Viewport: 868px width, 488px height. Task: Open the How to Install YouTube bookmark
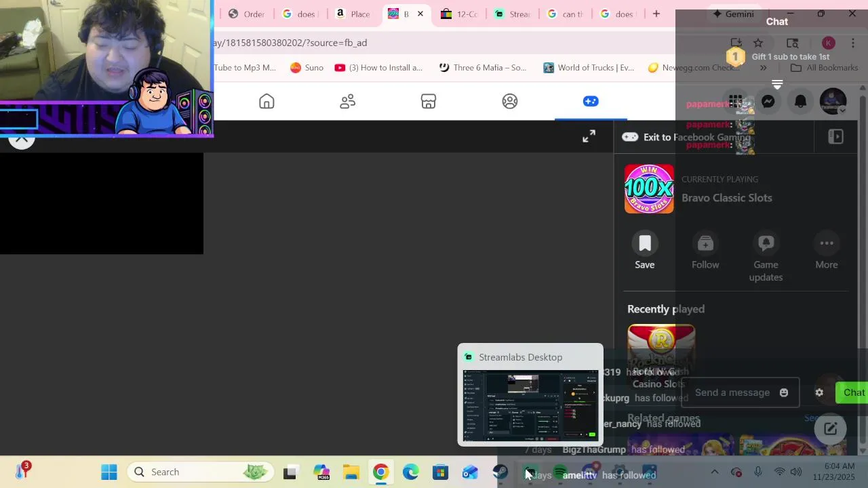pos(378,68)
